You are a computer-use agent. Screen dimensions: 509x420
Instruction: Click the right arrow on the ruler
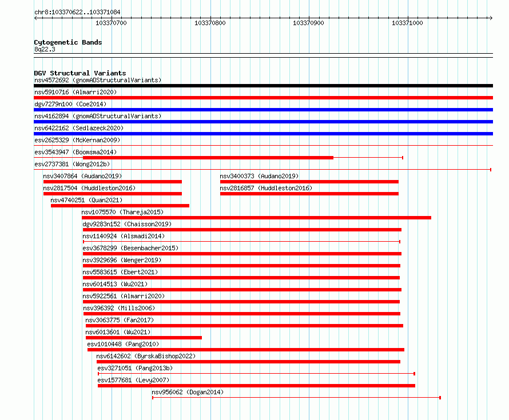491,18
